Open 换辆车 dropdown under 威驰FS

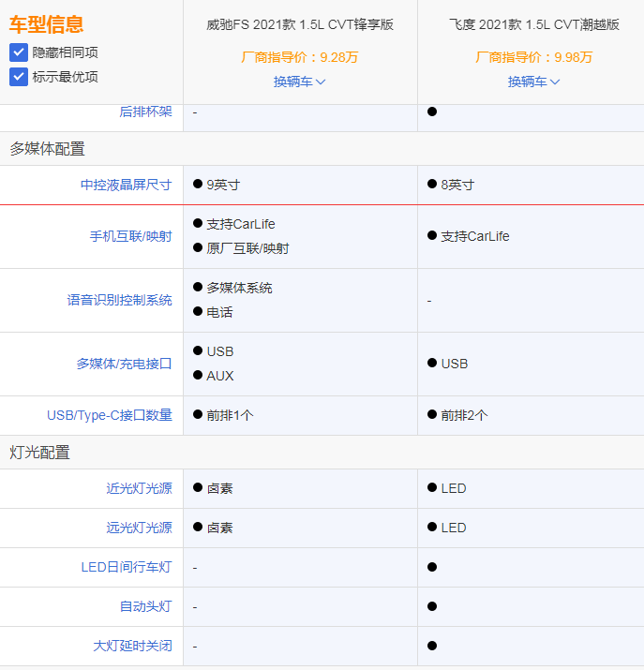click(300, 82)
